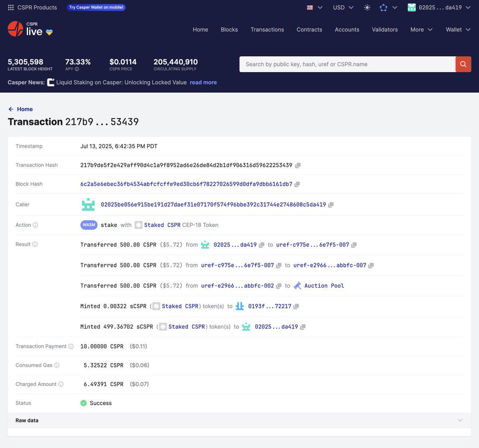The width and height of the screenshot is (479, 448).
Task: Click the Charged Amount info icon
Action: [x=61, y=384]
